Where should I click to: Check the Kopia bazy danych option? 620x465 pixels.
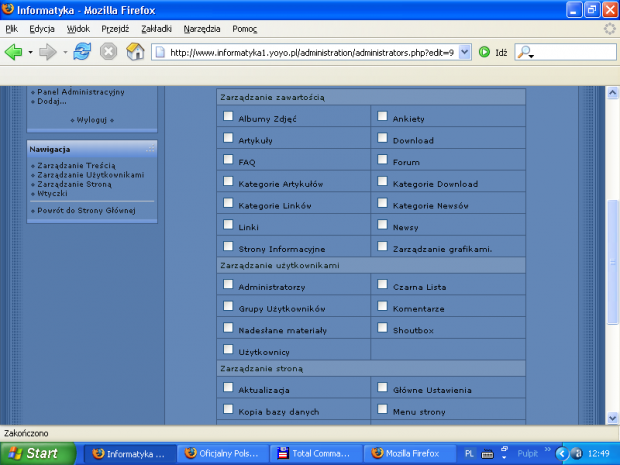click(228, 409)
